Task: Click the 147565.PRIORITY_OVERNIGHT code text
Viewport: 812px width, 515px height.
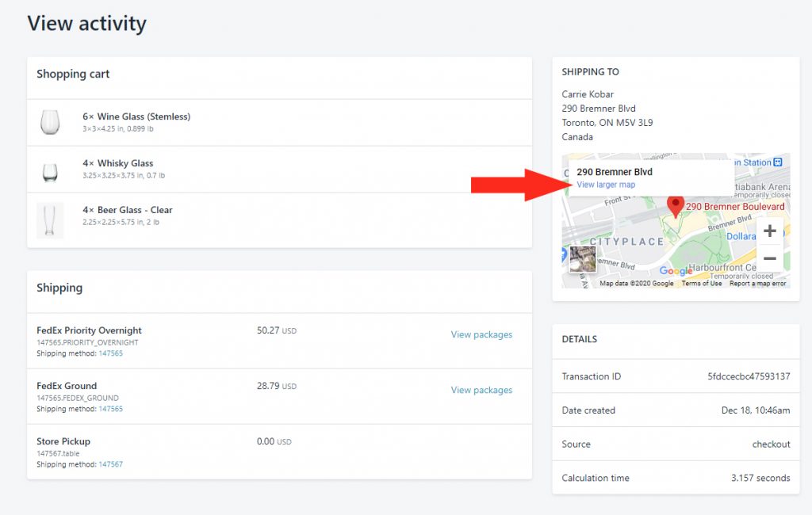Action: pyautogui.click(x=87, y=342)
